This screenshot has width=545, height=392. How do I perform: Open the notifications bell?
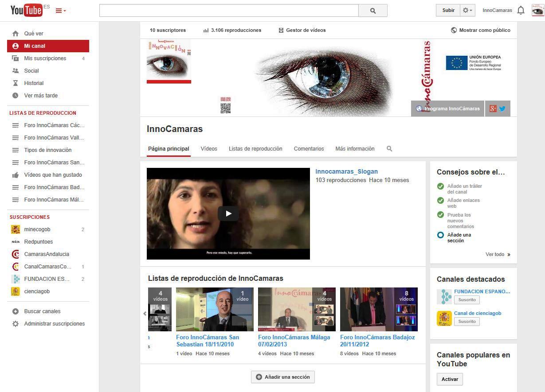pyautogui.click(x=521, y=10)
